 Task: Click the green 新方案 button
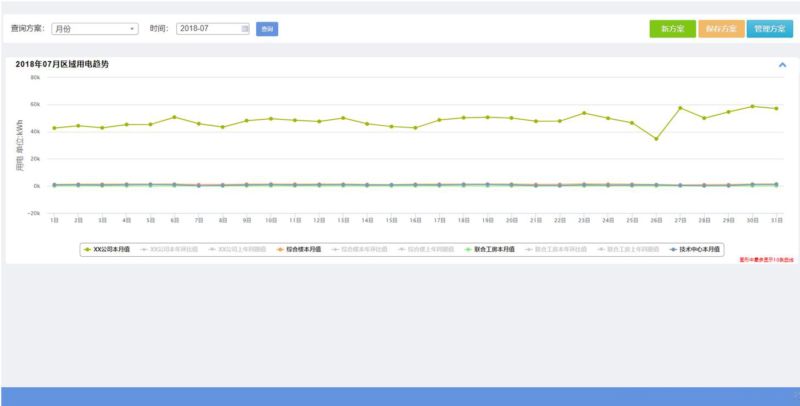point(672,29)
